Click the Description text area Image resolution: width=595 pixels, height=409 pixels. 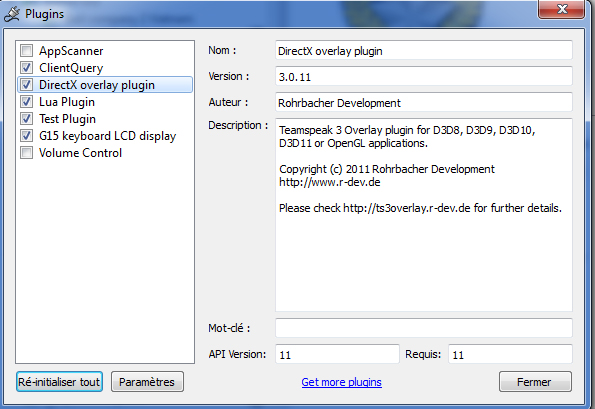[x=423, y=215]
